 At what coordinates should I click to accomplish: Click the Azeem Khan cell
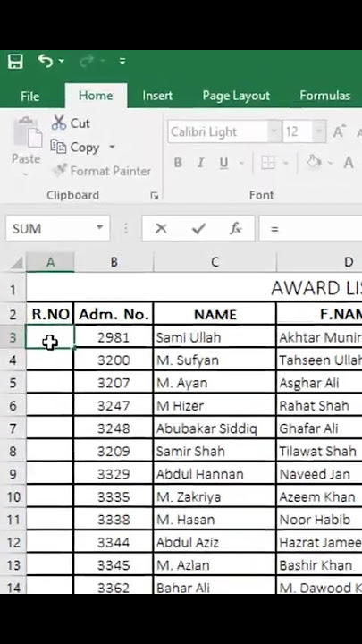(320, 496)
